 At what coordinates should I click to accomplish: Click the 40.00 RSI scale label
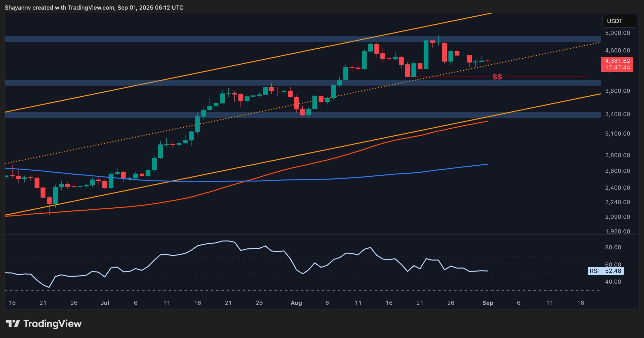613,282
